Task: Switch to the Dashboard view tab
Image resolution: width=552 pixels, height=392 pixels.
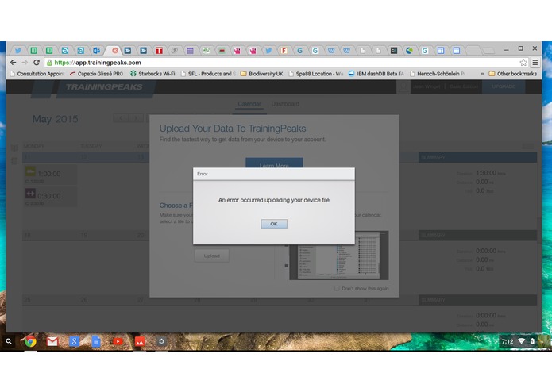Action: 285,104
